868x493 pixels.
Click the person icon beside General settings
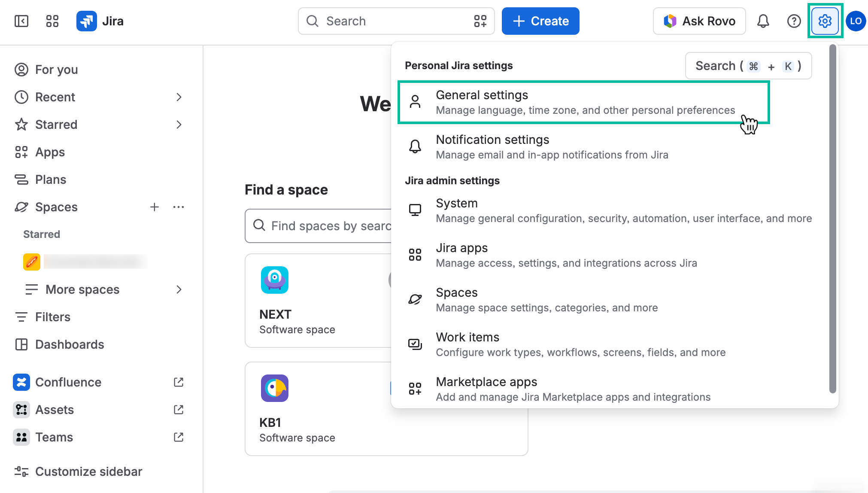[415, 102]
